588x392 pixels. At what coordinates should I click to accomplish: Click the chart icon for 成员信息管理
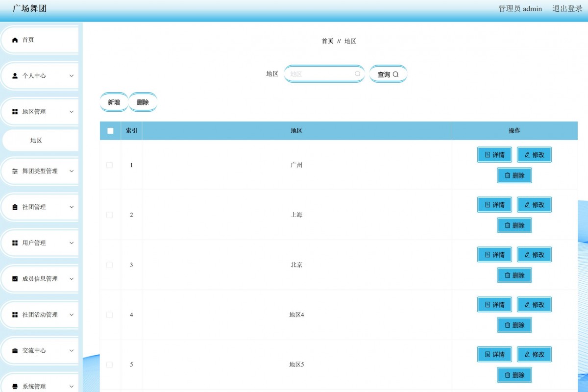(15, 279)
